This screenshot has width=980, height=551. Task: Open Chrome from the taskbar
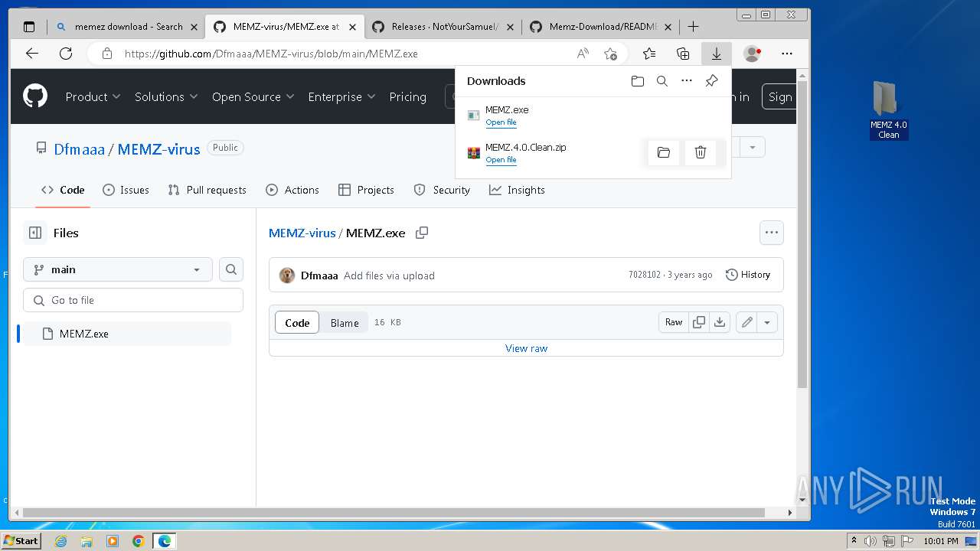point(138,541)
